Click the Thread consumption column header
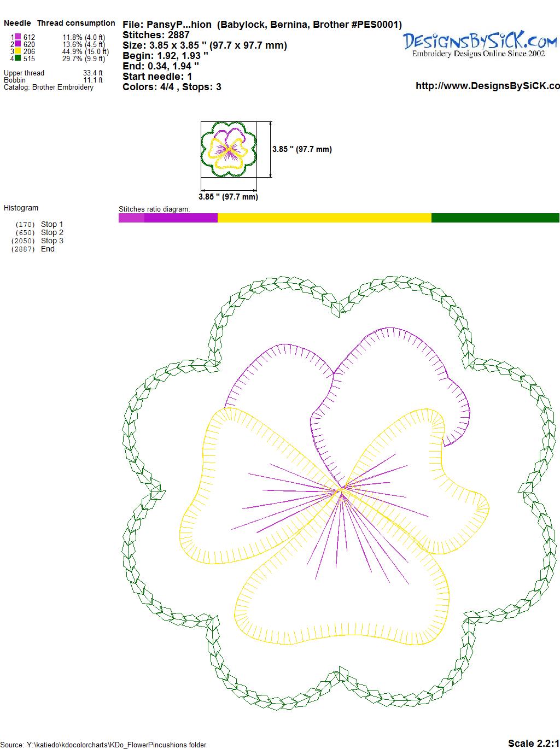This screenshot has height=749, width=560. click(x=76, y=23)
